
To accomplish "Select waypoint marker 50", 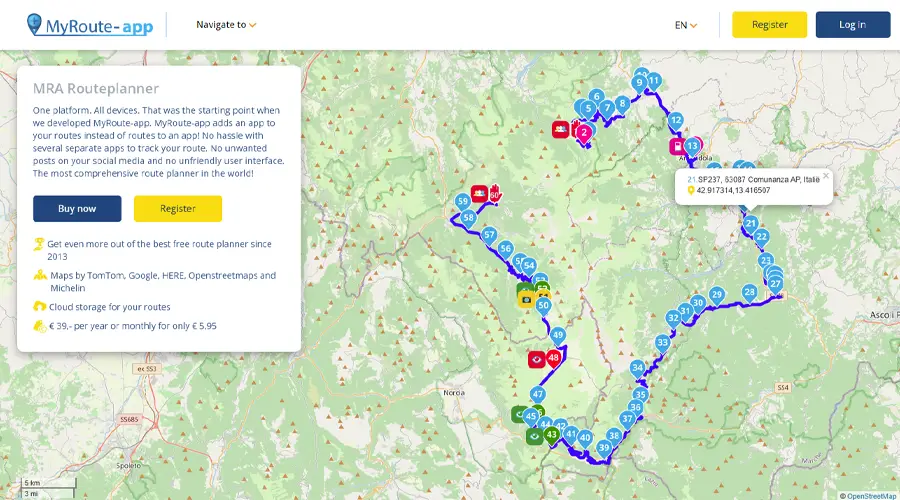I will pyautogui.click(x=544, y=307).
